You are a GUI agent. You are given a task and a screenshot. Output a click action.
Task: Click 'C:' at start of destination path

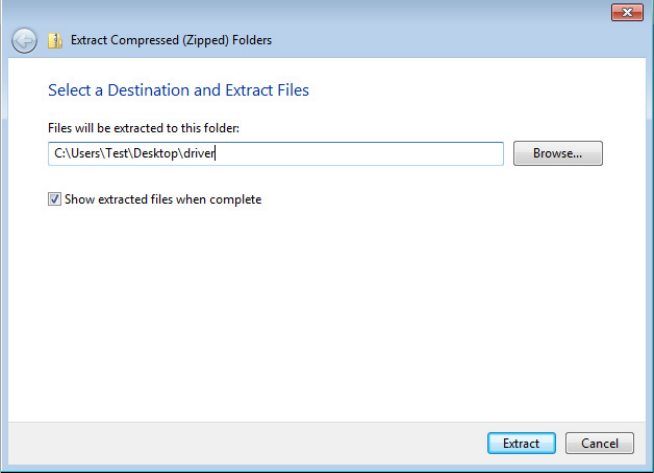59,154
